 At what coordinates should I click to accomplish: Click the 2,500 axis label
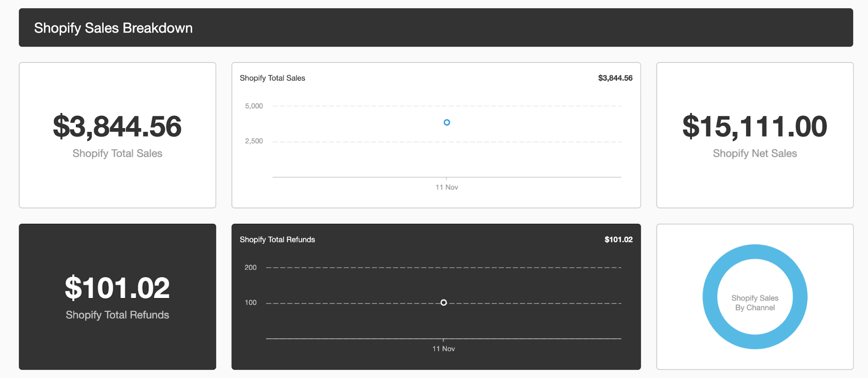[x=254, y=141]
